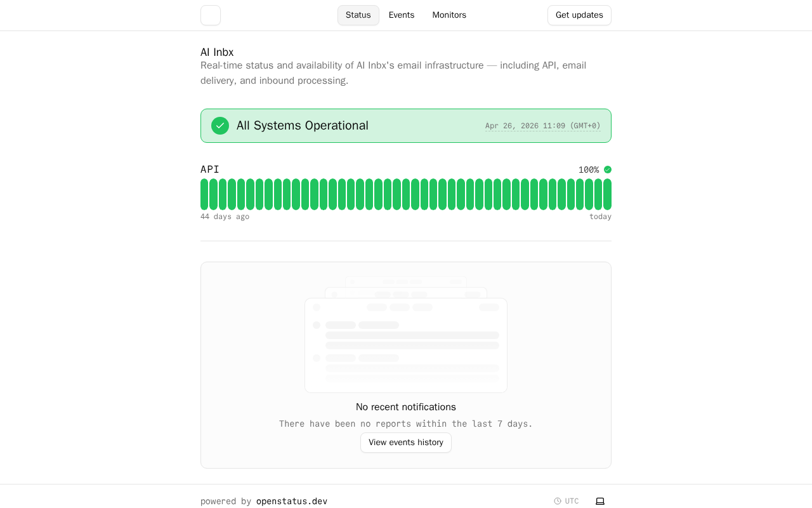Click the Apr 26, 2026 timestamp

coord(542,126)
